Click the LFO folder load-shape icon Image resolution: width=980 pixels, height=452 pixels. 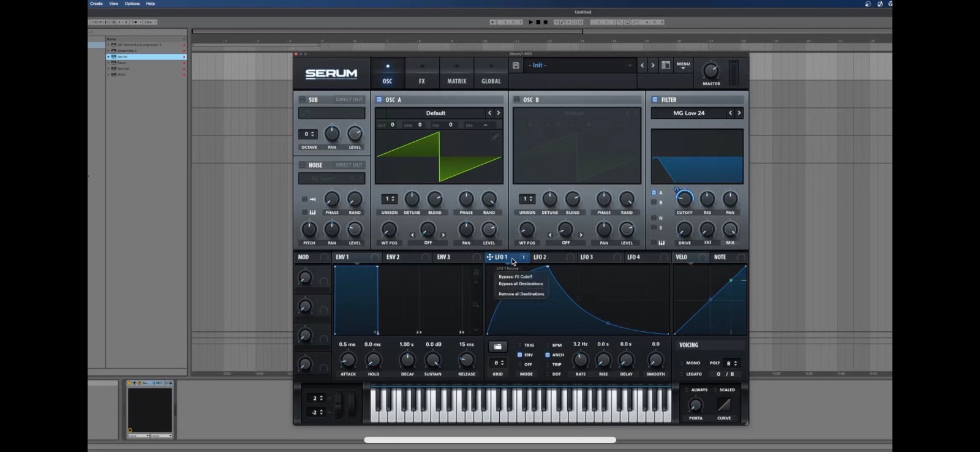[x=497, y=347]
